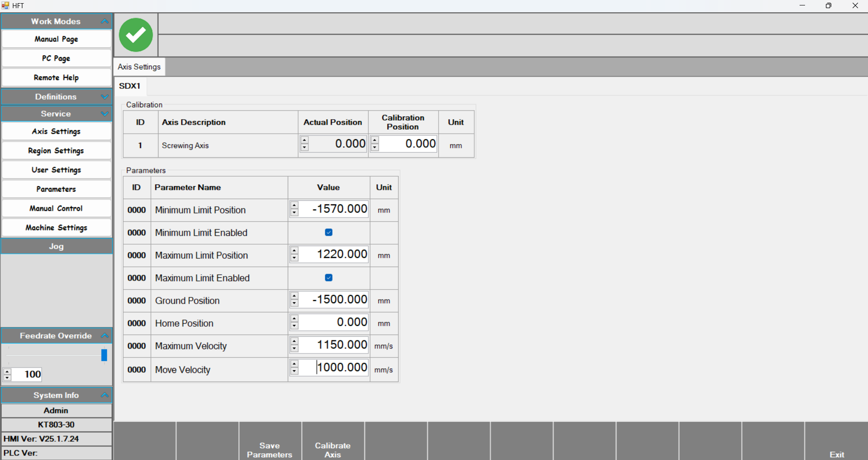Increase Calibration Position with up arrow
The height and width of the screenshot is (460, 868).
(x=375, y=140)
